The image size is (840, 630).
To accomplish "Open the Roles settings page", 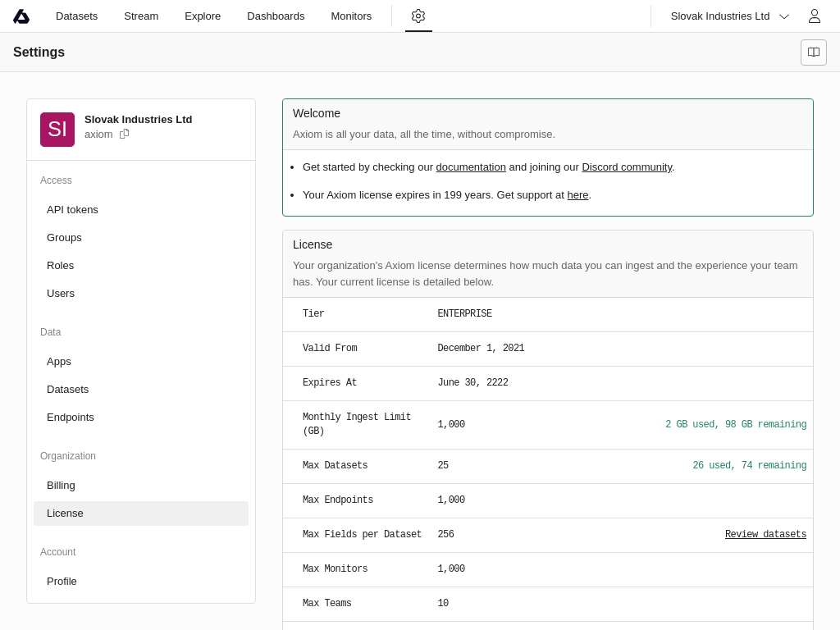I will [60, 265].
